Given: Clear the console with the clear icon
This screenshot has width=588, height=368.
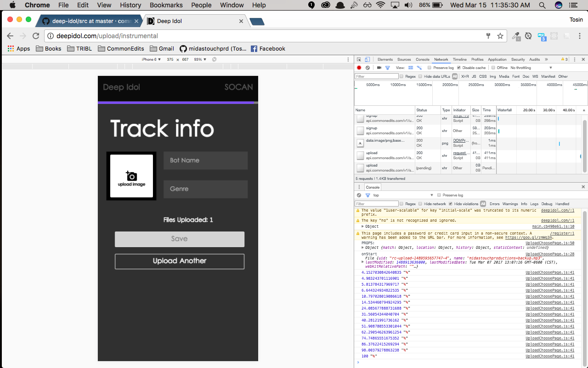Looking at the screenshot, I should pos(359,195).
